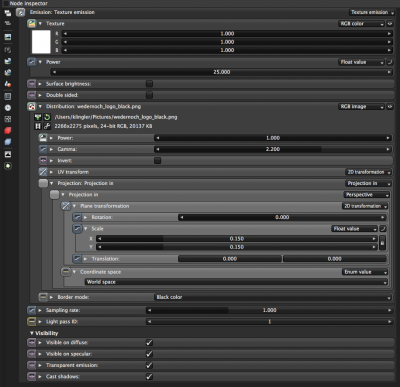Click the image icon in left sidebar
Screen dimensions: 400x387
[8, 37]
